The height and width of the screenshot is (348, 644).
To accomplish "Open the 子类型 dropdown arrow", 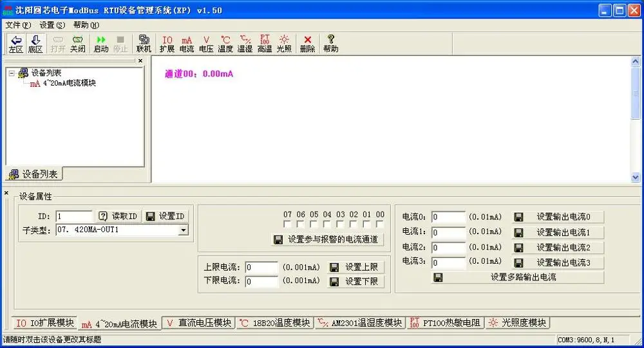I will coord(183,230).
